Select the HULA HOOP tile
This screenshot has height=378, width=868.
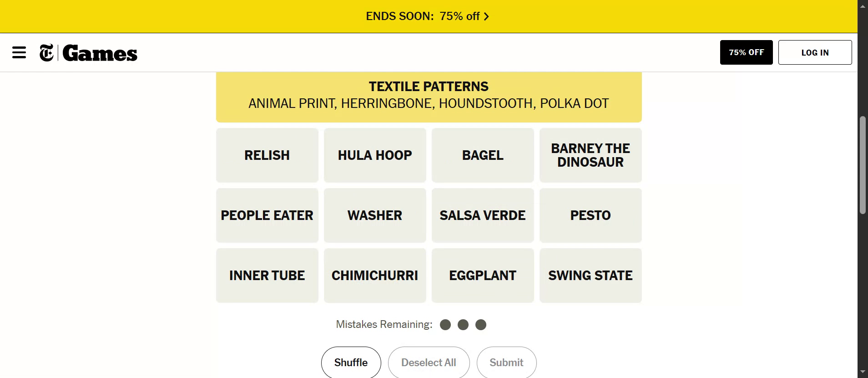[x=375, y=155]
